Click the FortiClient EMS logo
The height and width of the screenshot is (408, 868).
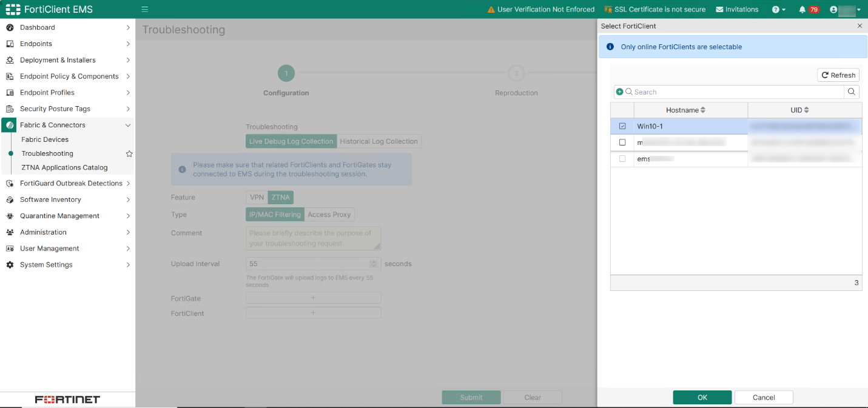coord(49,9)
